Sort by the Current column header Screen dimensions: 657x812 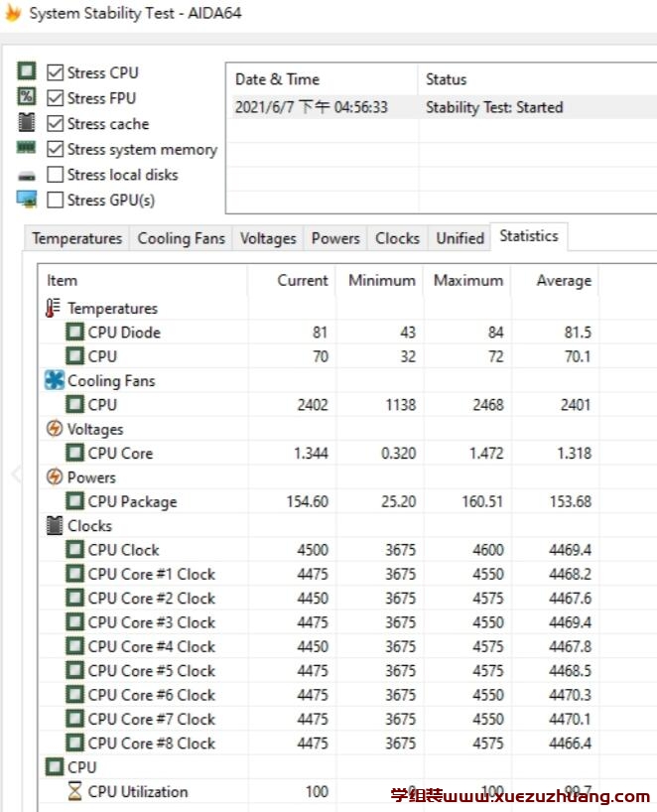292,280
